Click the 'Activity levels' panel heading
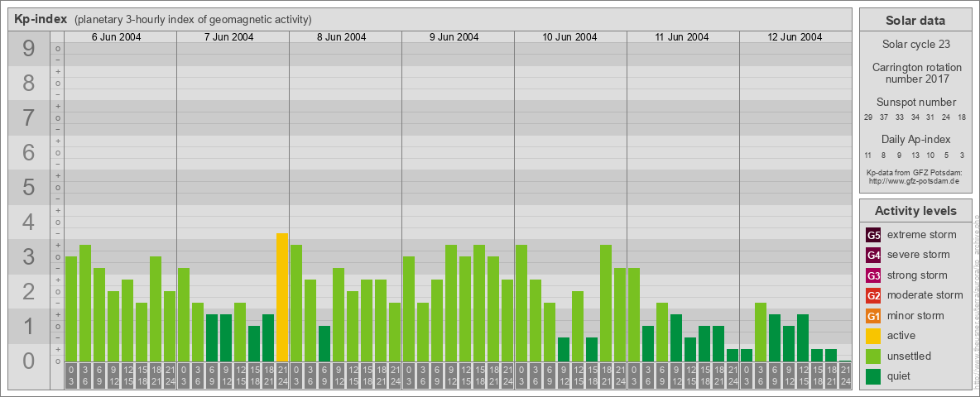 tap(915, 211)
